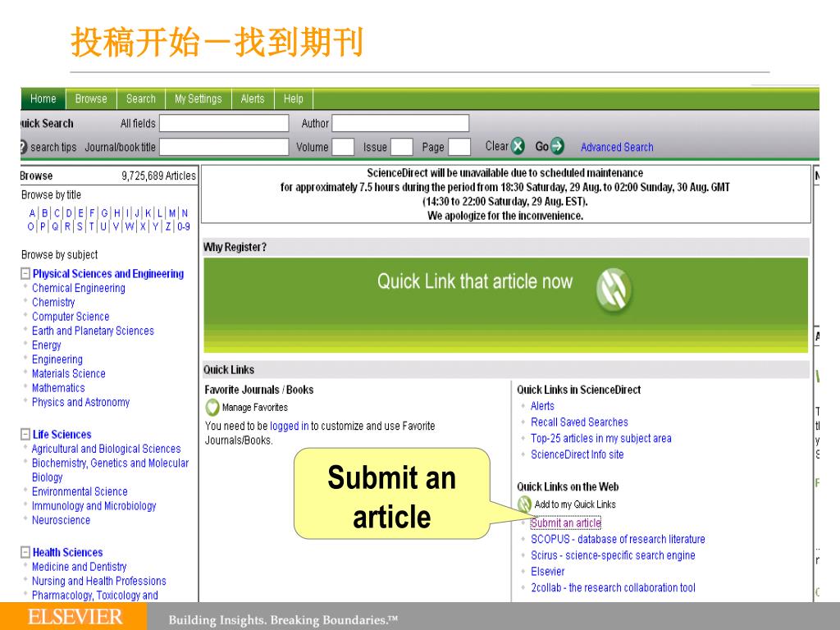Click the Go arrow icon
The height and width of the screenshot is (630, 840).
557,146
